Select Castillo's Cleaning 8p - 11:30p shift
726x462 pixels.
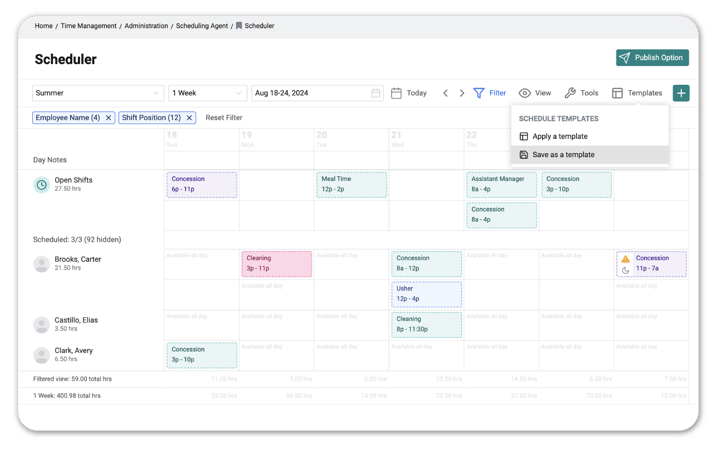(426, 325)
